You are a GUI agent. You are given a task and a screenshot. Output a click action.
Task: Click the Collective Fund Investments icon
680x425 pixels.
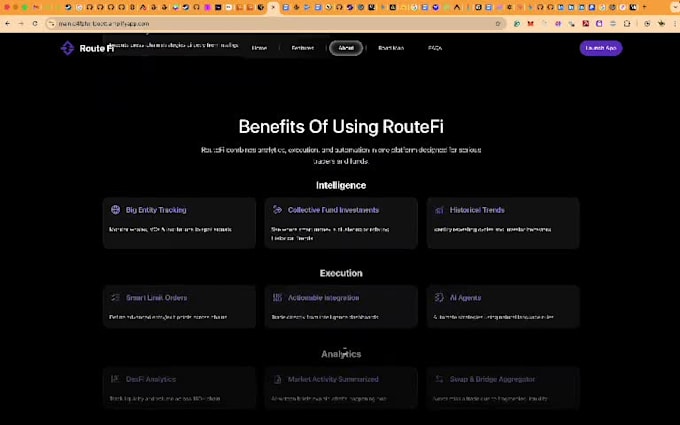click(278, 210)
